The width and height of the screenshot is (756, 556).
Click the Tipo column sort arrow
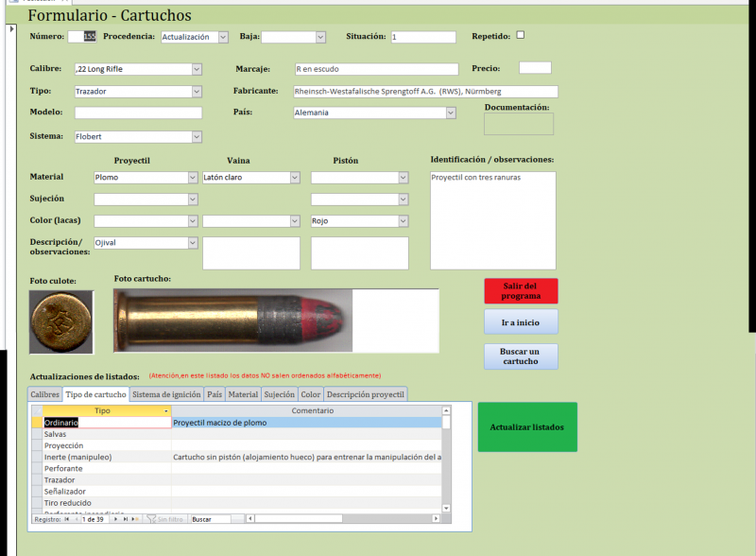pos(166,411)
